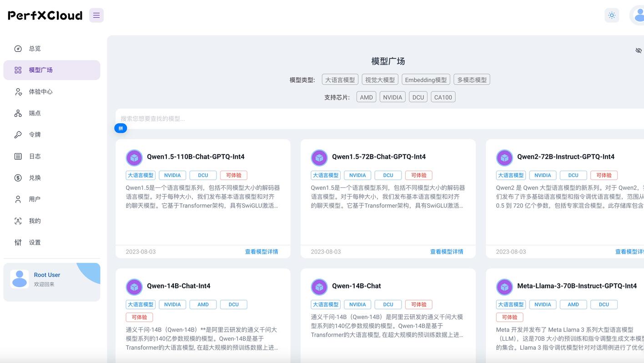Filter by Embedding模型 model type
Viewport: 644px width, 363px height.
426,80
